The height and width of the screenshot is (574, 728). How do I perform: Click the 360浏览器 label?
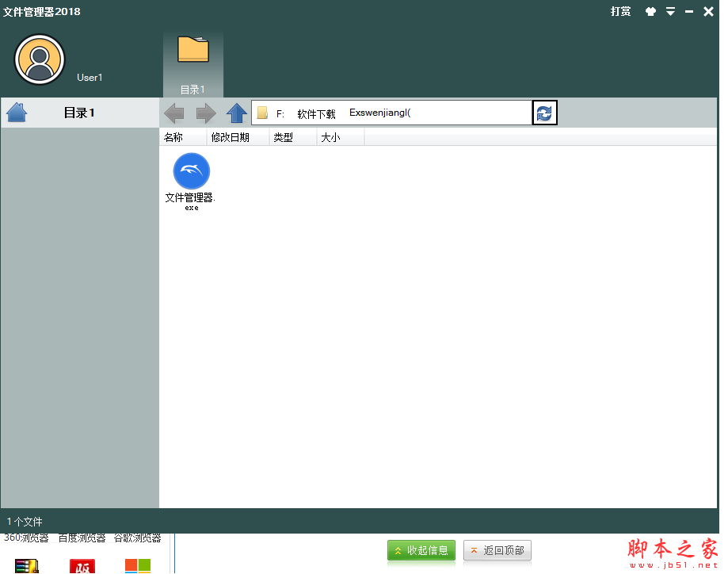(x=26, y=538)
